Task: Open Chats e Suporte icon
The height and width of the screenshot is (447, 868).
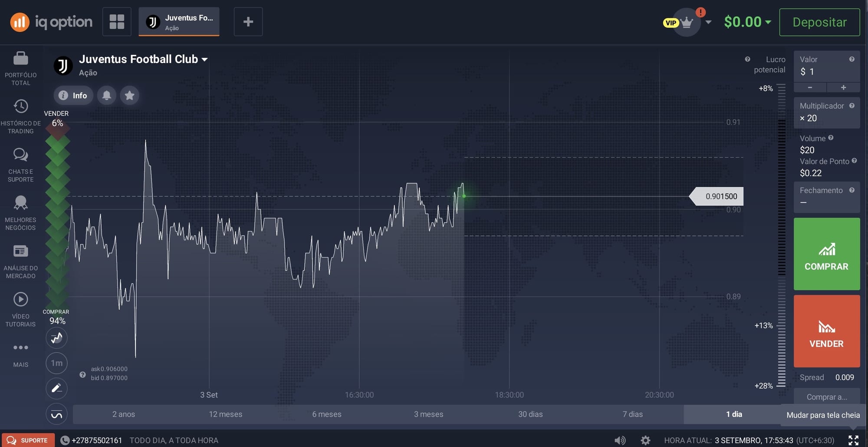Action: click(x=20, y=155)
